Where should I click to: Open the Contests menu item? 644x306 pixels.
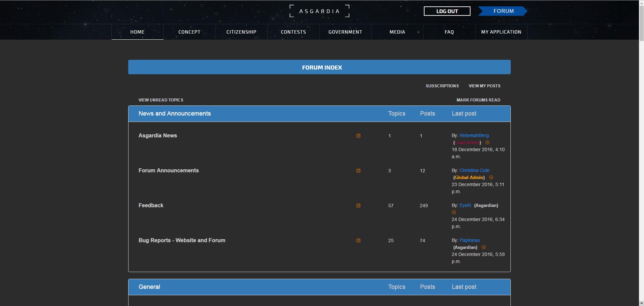293,32
